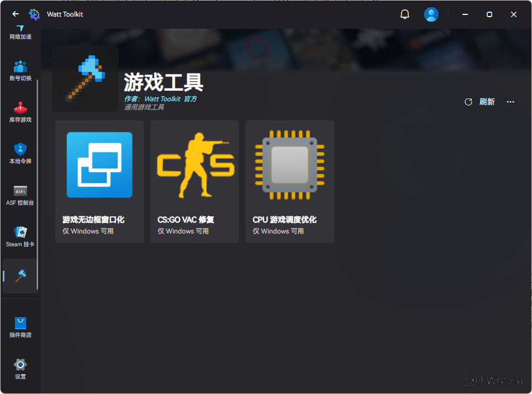This screenshot has width=532, height=394.
Task: Open 插件商店 plugin store
Action: pos(20,328)
